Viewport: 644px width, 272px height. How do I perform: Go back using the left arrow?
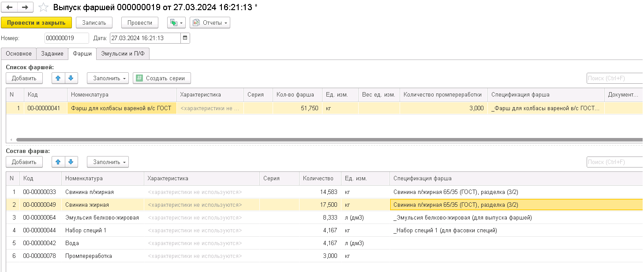[x=10, y=7]
